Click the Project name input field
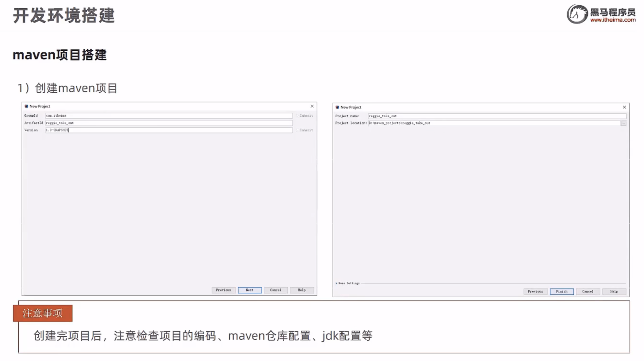 pyautogui.click(x=497, y=116)
